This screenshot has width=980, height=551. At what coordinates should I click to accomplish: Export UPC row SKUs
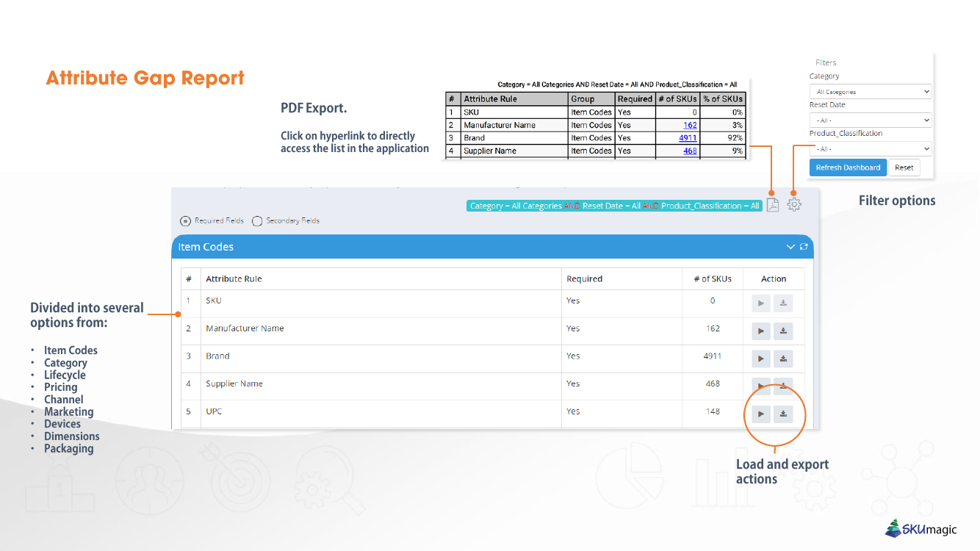[x=783, y=414]
